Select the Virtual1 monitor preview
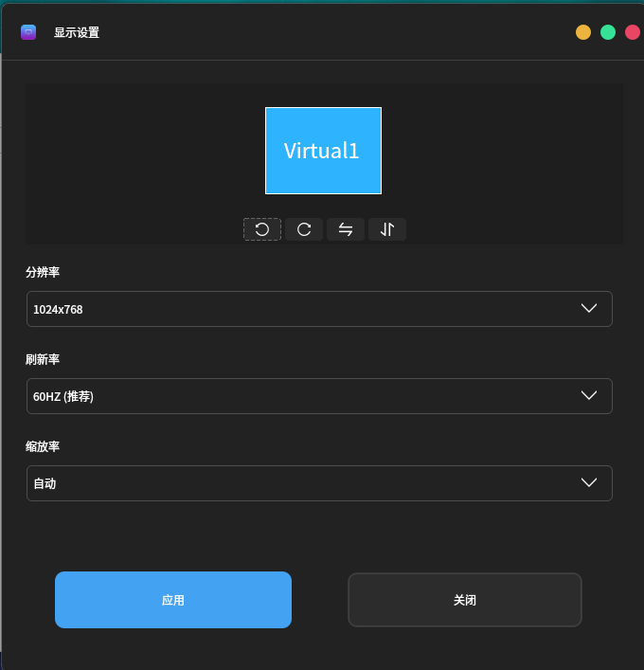 323,151
